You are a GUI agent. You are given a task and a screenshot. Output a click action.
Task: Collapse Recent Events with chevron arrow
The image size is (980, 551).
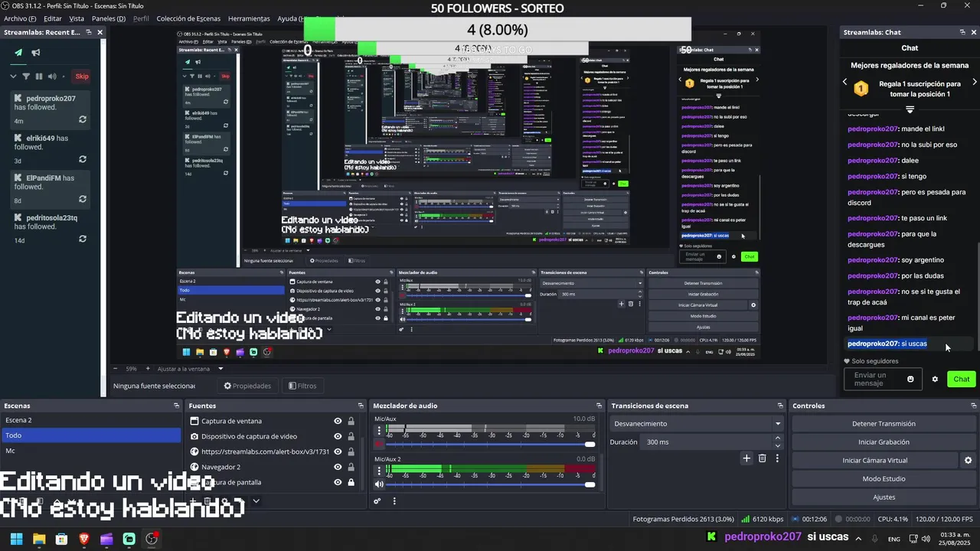pyautogui.click(x=13, y=76)
